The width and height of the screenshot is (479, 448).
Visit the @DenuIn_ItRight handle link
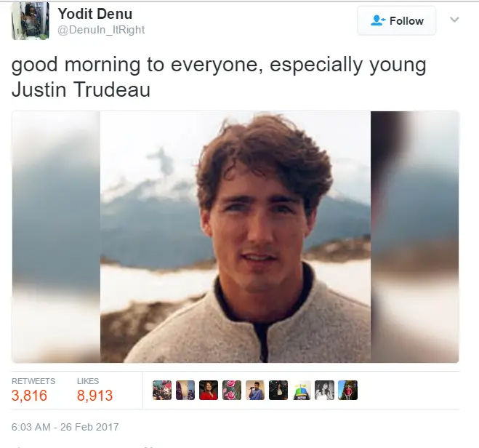click(x=101, y=30)
